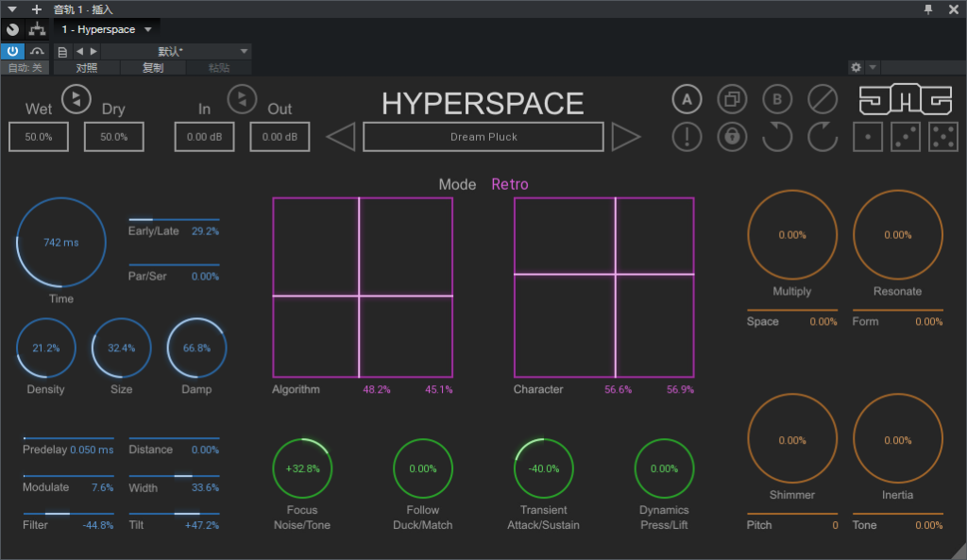
Task: Click the Out 0.00 dB value field
Action: click(280, 137)
